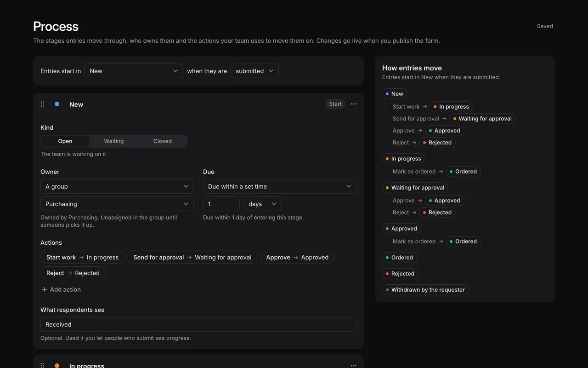Click the Approved stage chip heading

click(401, 229)
